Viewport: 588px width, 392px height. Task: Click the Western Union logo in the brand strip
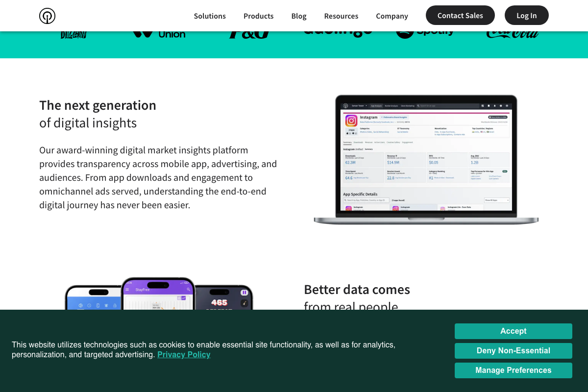tap(159, 35)
